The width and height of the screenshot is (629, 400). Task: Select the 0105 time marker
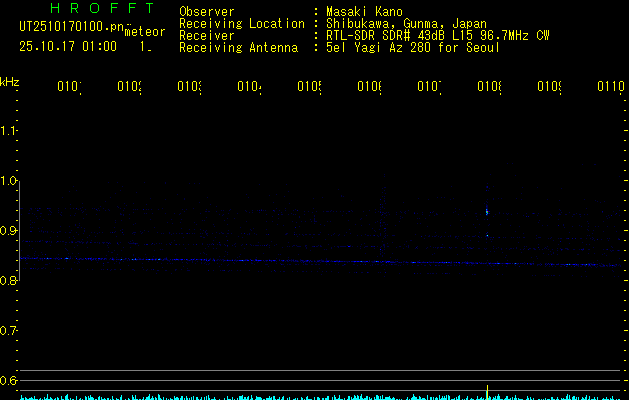pos(308,87)
